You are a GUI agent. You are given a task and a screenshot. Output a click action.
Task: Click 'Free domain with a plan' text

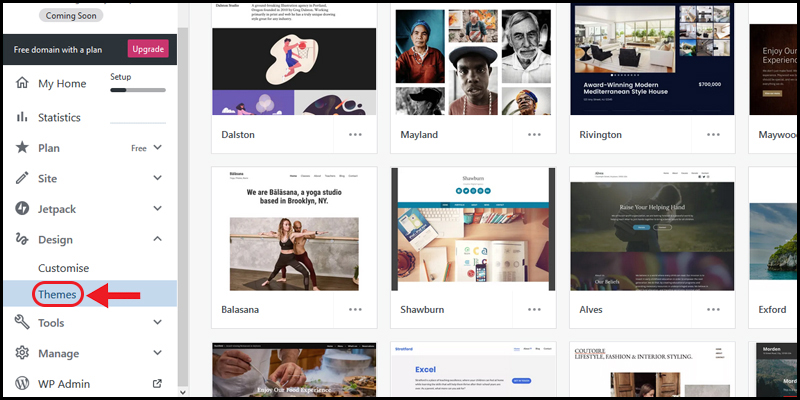(58, 50)
